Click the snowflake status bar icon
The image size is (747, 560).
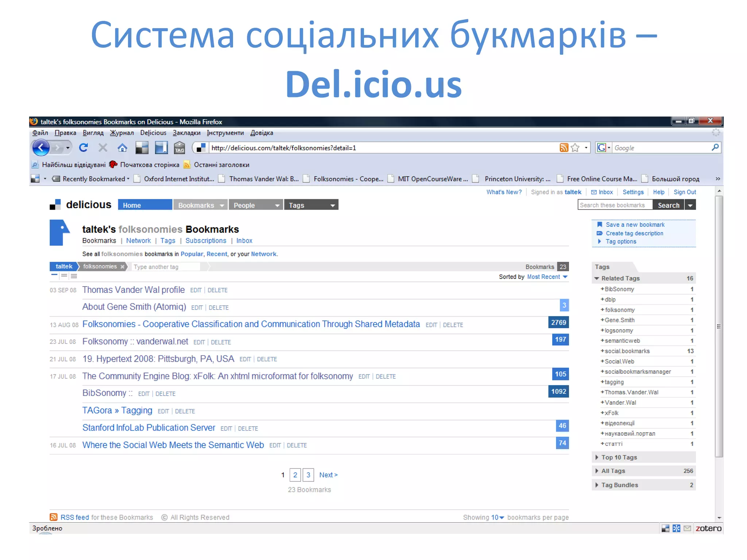click(676, 528)
